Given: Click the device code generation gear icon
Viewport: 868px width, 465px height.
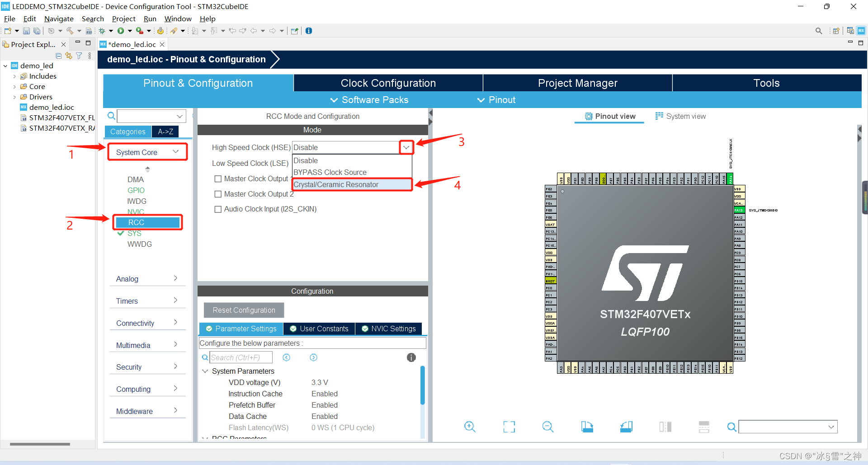Looking at the screenshot, I should point(160,31).
